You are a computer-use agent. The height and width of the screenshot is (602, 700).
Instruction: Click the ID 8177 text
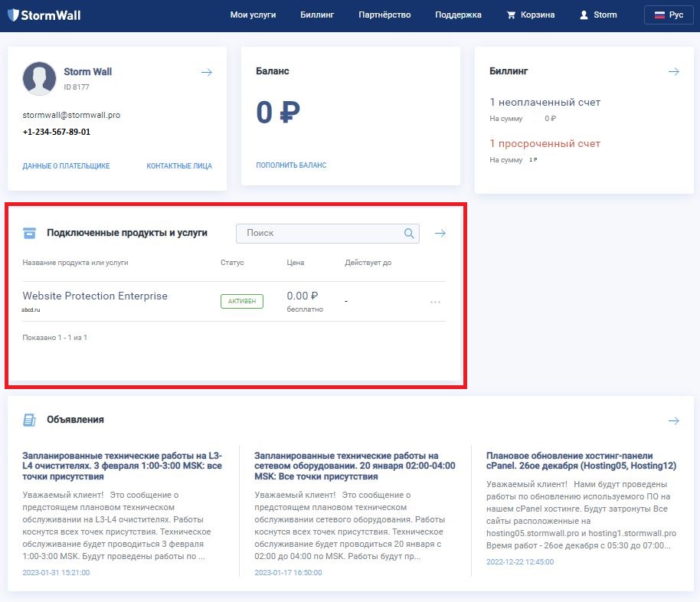tap(77, 87)
